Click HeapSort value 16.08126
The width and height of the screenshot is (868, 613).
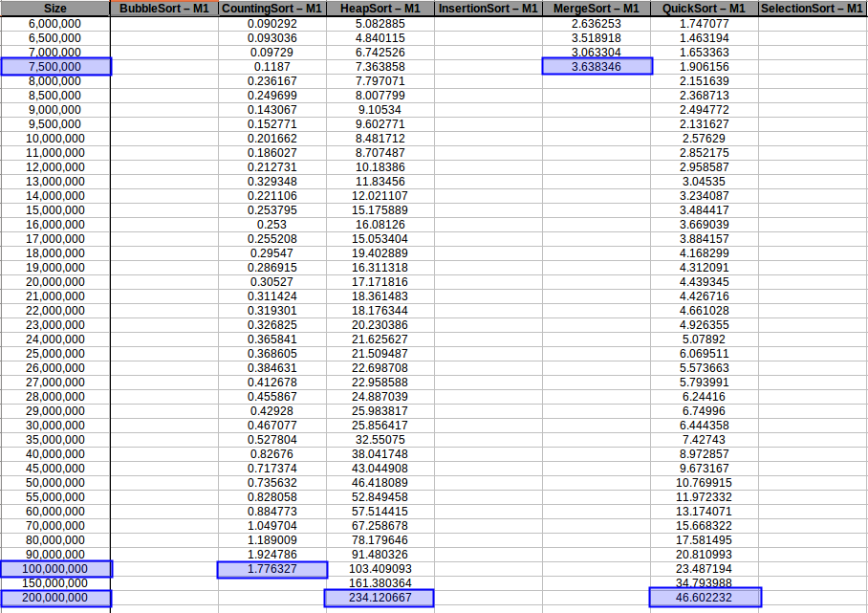pos(380,225)
